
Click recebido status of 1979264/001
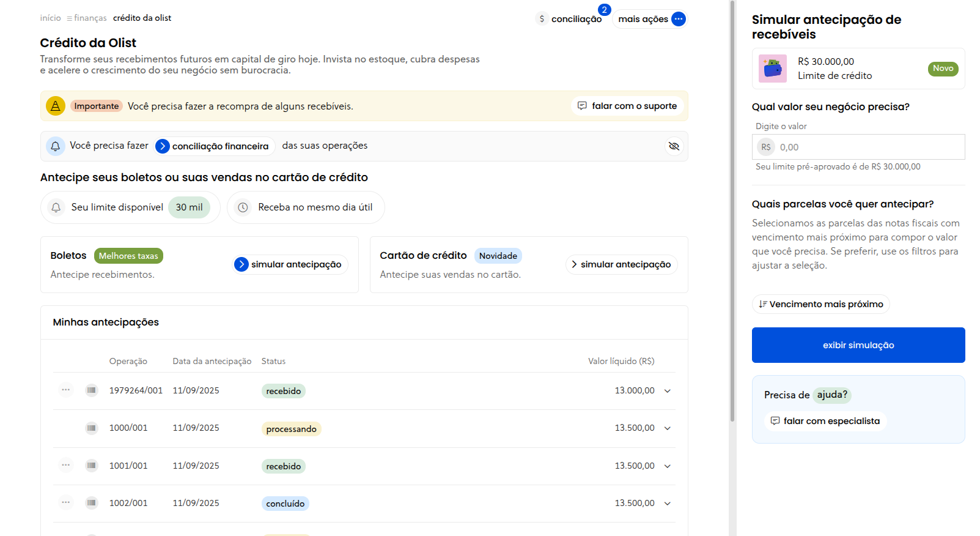coord(284,391)
